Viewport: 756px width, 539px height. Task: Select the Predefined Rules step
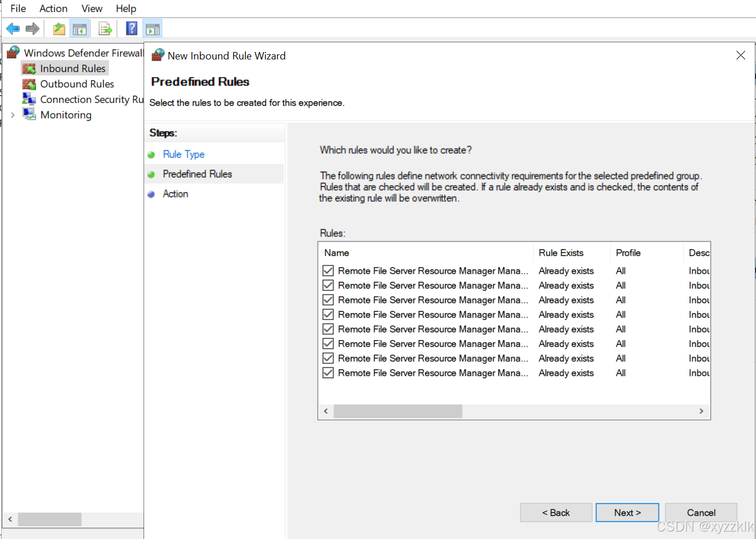pyautogui.click(x=197, y=174)
